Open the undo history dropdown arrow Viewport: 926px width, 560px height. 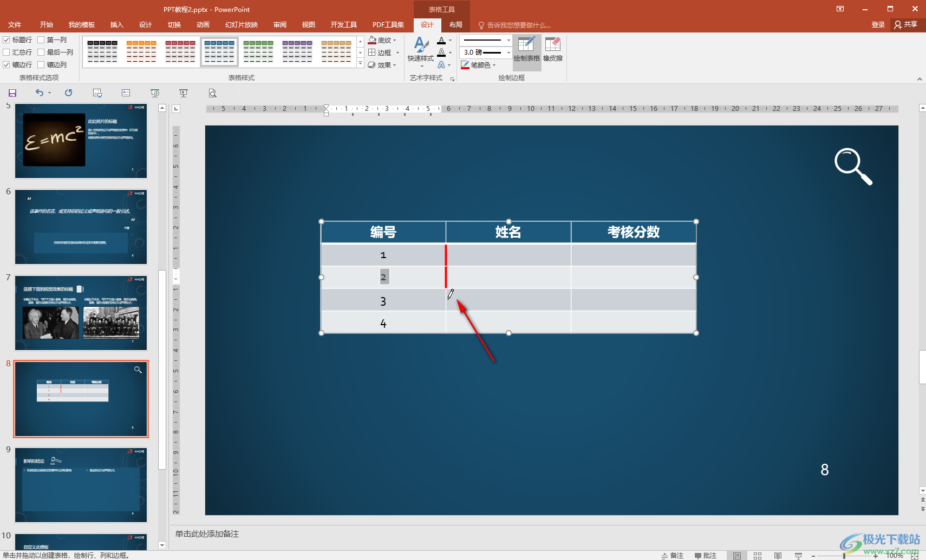coord(49,93)
